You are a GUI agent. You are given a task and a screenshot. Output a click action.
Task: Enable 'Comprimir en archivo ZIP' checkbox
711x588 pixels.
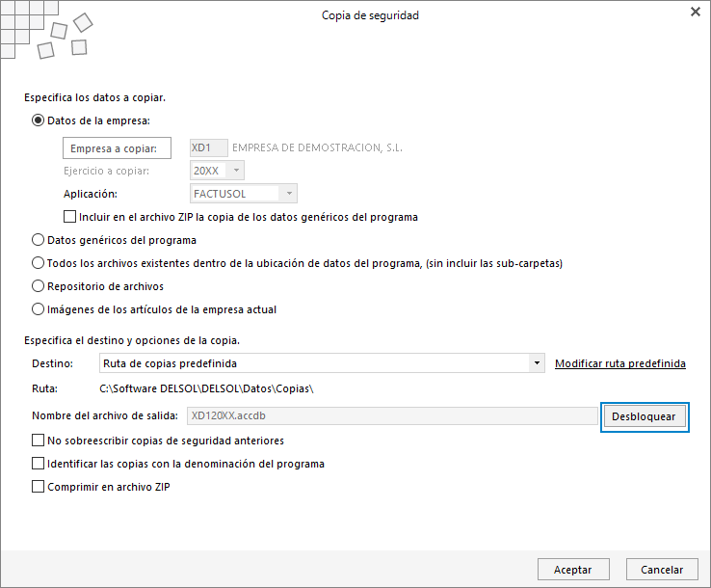pos(39,487)
